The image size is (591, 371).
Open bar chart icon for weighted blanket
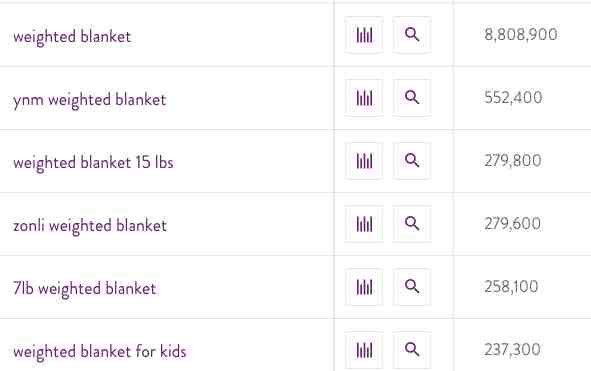click(364, 35)
